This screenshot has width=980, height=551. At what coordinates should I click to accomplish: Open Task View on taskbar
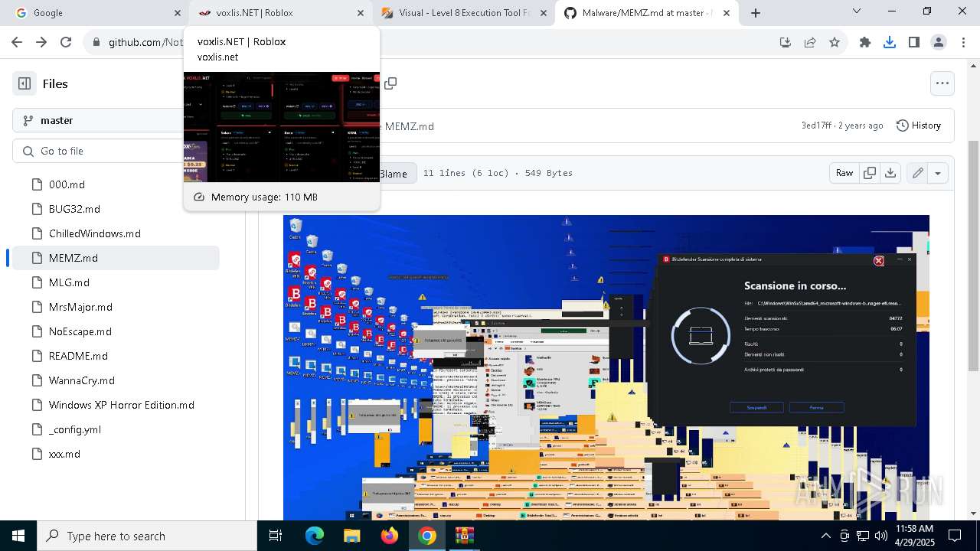[x=276, y=536]
